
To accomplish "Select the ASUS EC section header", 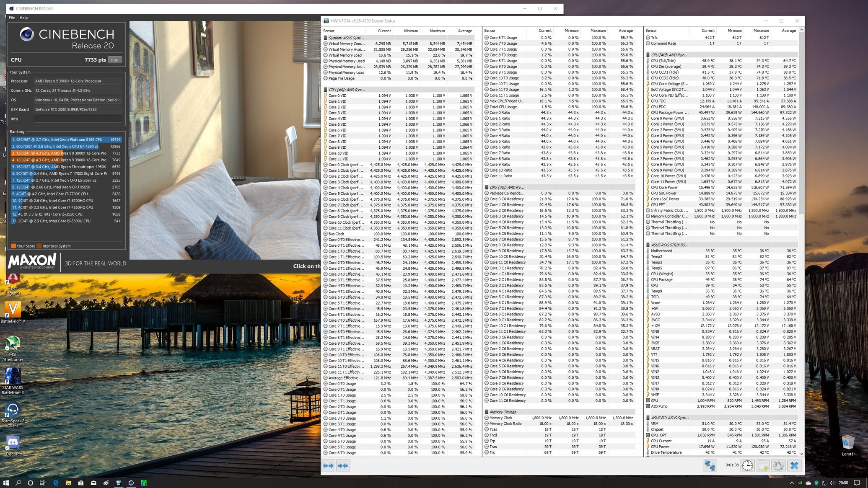I will 721,418.
